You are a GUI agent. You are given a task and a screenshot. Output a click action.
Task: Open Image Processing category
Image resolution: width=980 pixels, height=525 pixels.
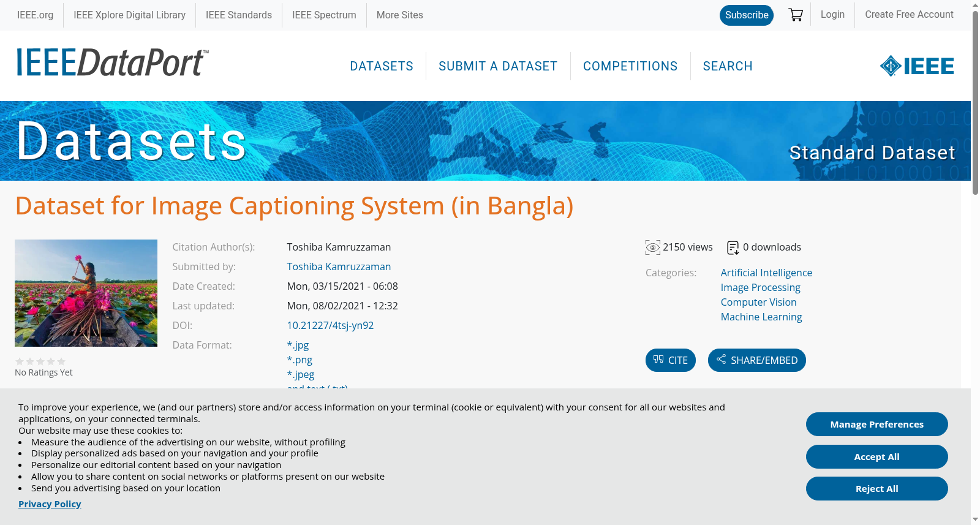(x=760, y=288)
